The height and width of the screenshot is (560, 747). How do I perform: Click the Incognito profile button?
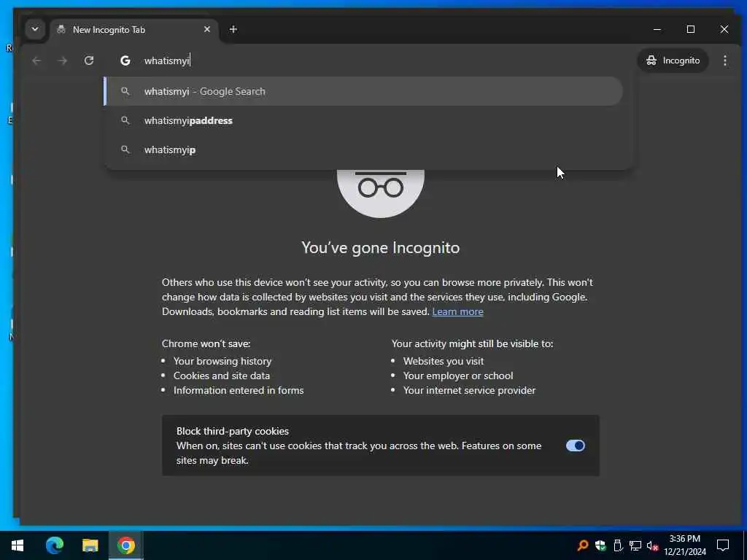point(673,61)
